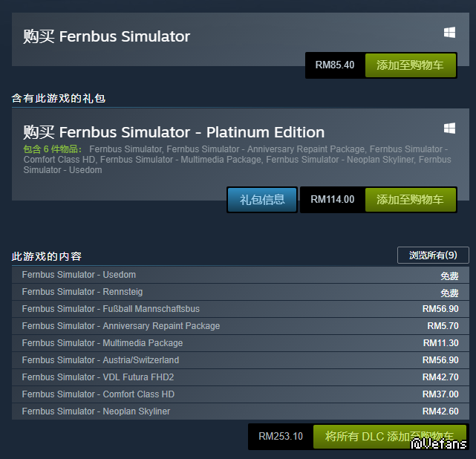The image size is (476, 459).
Task: Add all DLC to cart for RM253.10
Action: (x=389, y=436)
